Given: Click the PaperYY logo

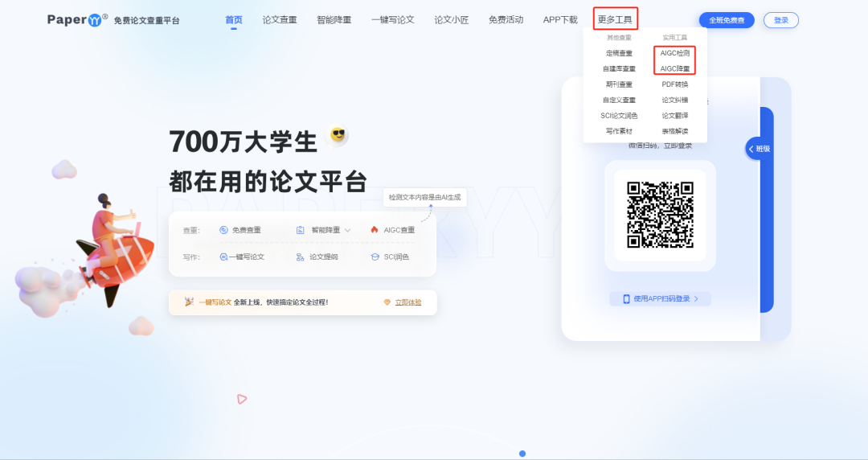Looking at the screenshot, I should pos(77,20).
